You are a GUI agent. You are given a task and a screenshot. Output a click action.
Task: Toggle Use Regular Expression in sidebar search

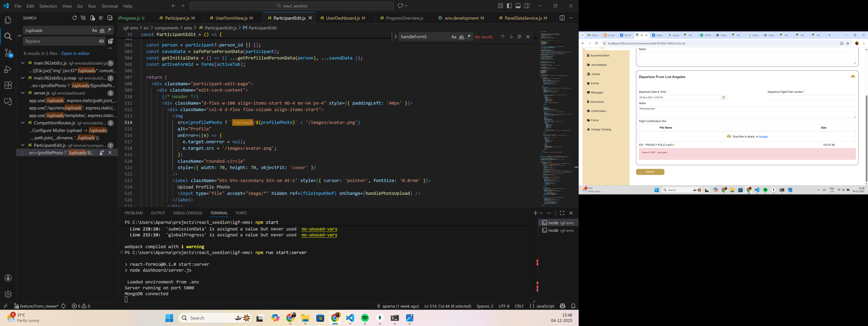click(x=110, y=30)
